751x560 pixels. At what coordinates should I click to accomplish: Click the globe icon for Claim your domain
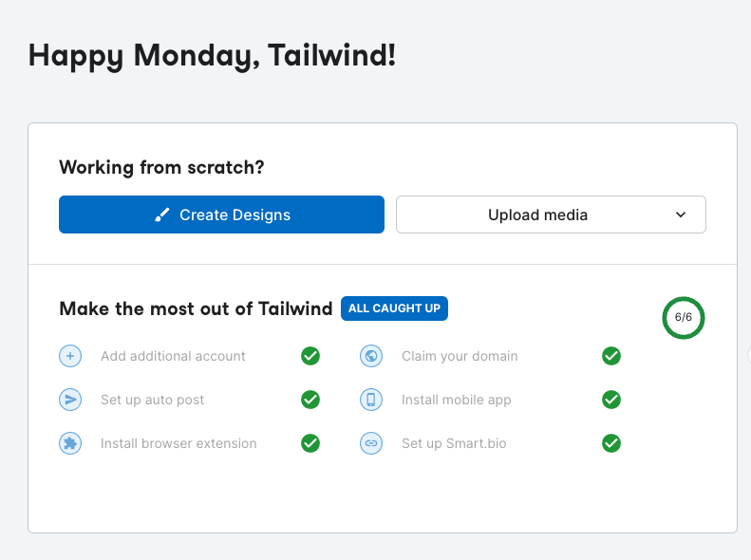[370, 356]
